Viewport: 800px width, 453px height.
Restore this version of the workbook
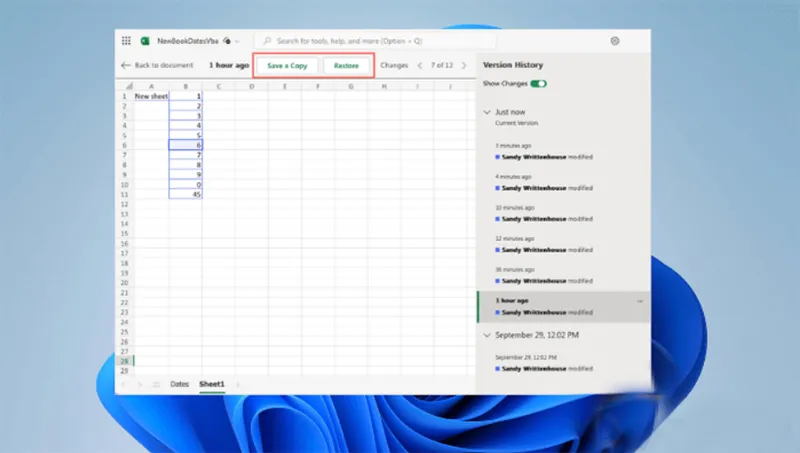tap(346, 65)
